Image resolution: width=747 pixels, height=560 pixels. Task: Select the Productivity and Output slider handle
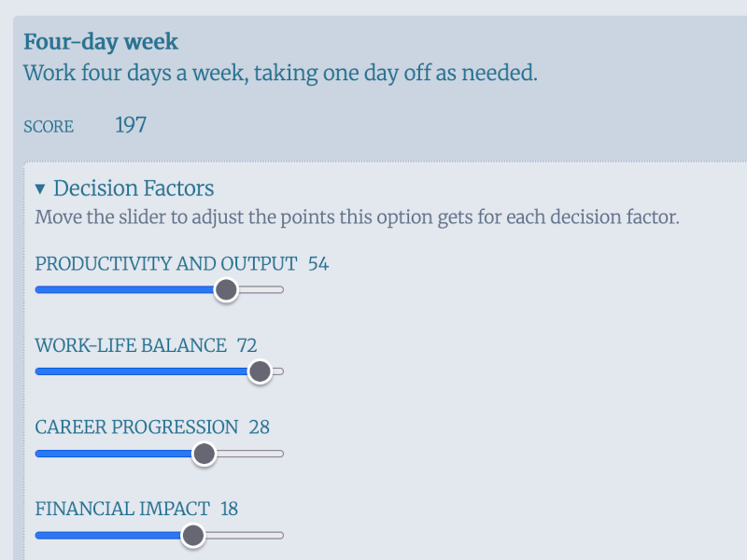(x=227, y=290)
